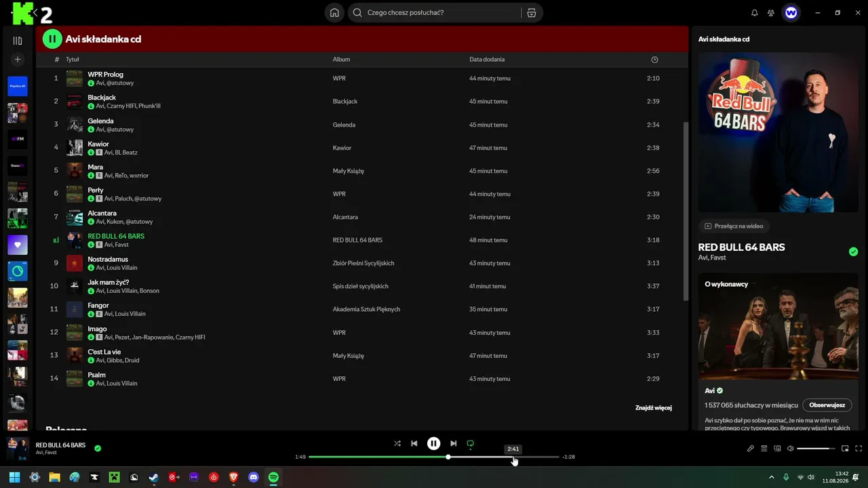Screen dimensions: 868x488
Task: Open File Explorer from the taskbar
Action: point(54,477)
